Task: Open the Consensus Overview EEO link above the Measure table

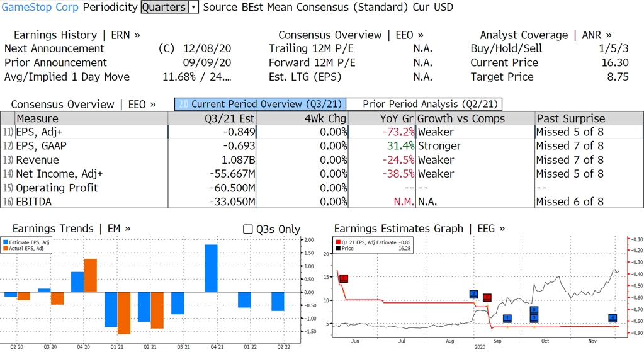Action: click(83, 105)
